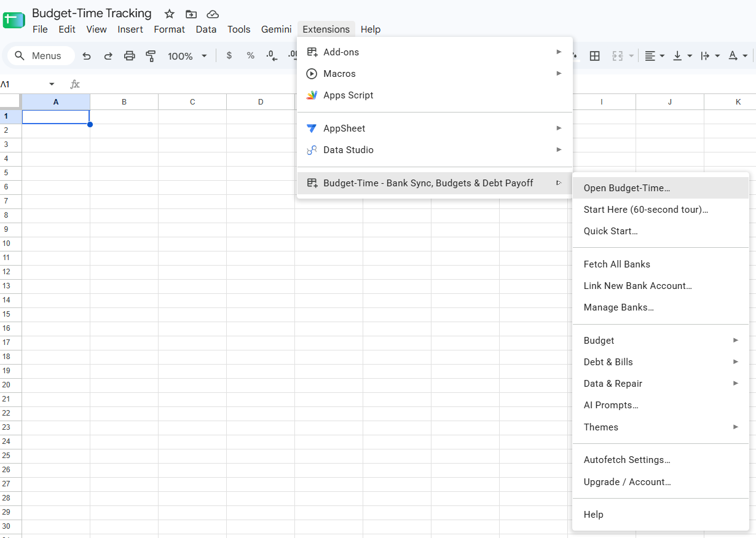Click the Text rotation icon
The image size is (756, 538).
pos(733,56)
